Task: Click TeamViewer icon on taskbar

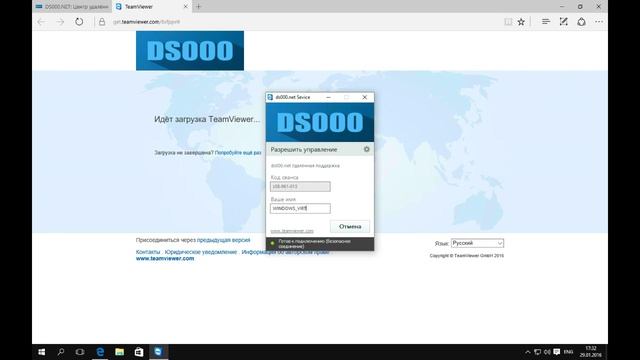Action: pos(158,352)
